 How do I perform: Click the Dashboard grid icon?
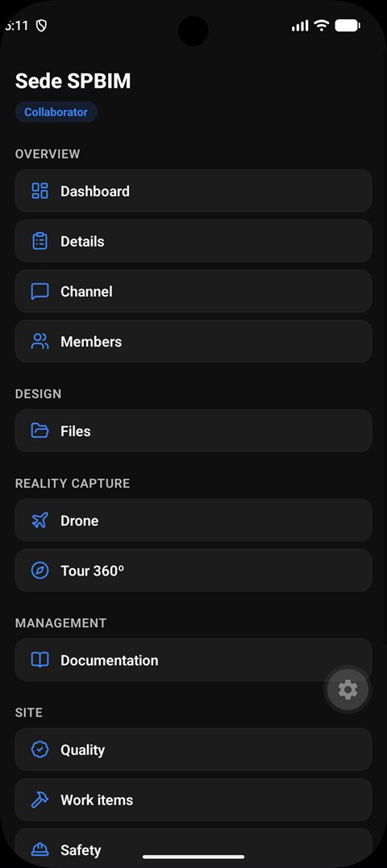click(40, 191)
